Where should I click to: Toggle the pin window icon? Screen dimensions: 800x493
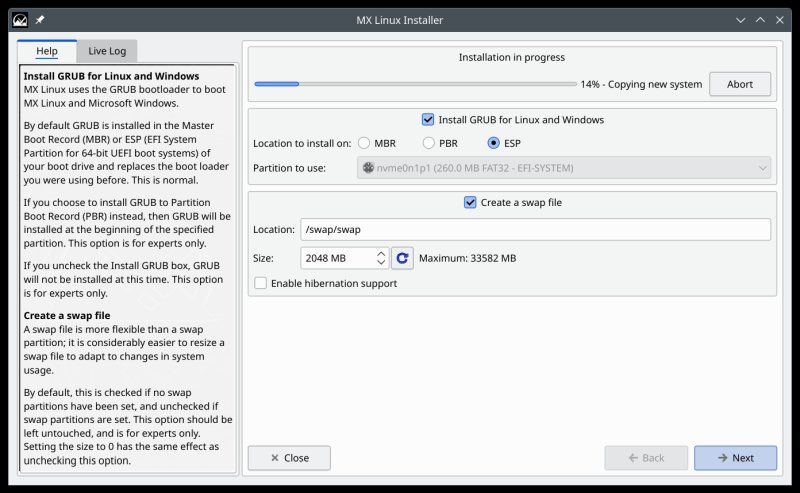coord(40,20)
